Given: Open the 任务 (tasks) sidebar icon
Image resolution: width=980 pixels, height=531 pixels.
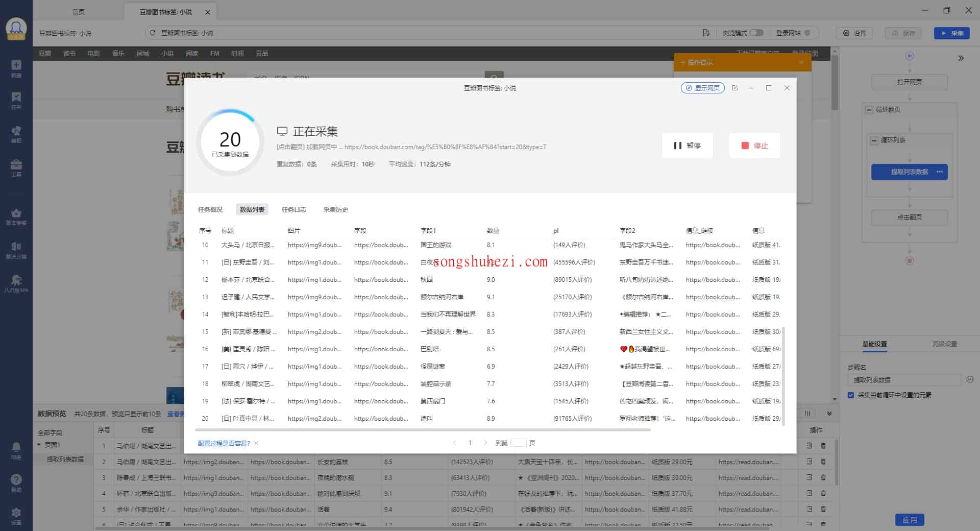Looking at the screenshot, I should click(16, 100).
